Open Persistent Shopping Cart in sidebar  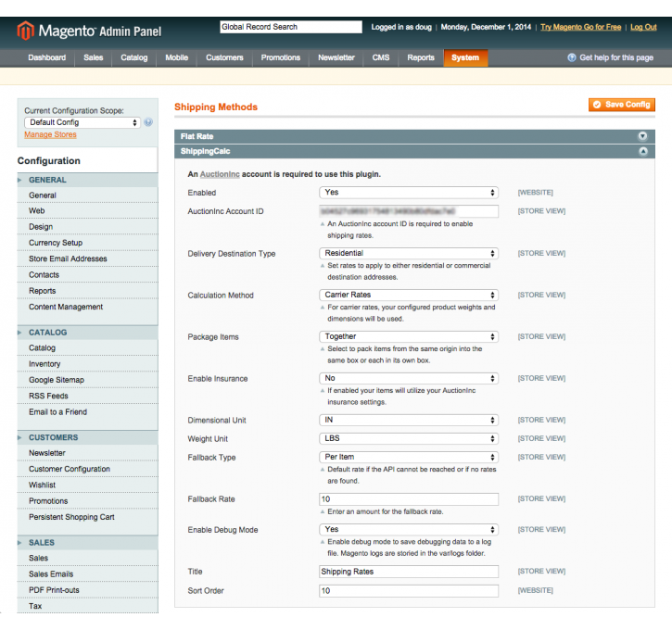[x=87, y=517]
